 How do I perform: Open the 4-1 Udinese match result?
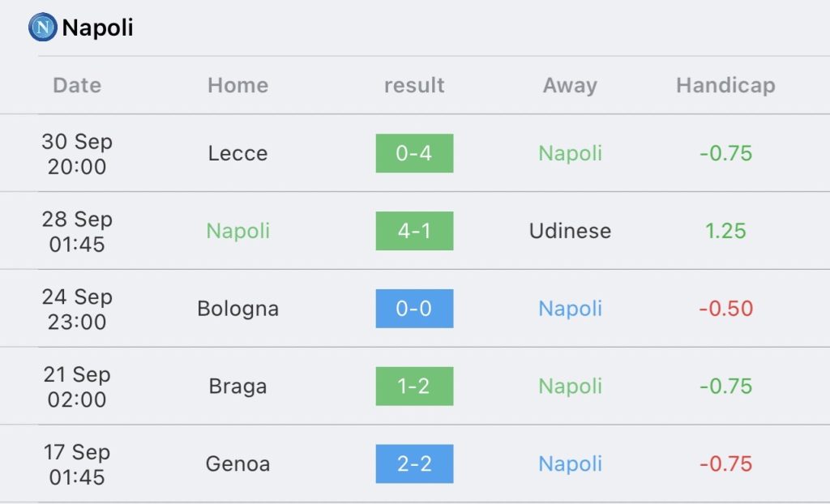point(414,231)
